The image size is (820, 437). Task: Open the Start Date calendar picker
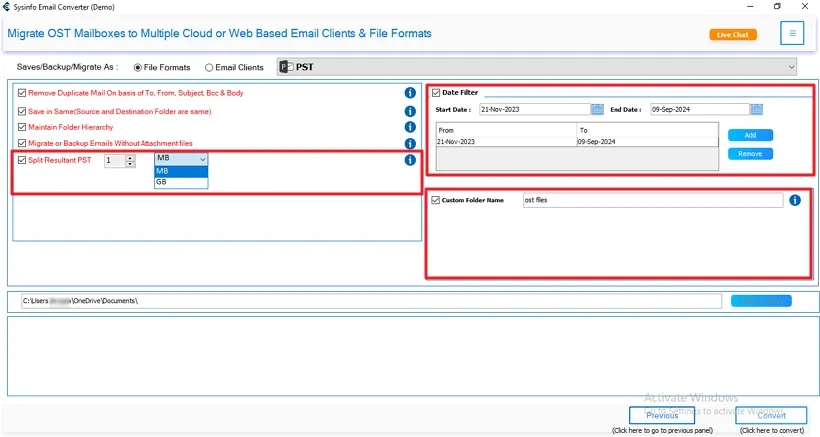click(x=597, y=109)
